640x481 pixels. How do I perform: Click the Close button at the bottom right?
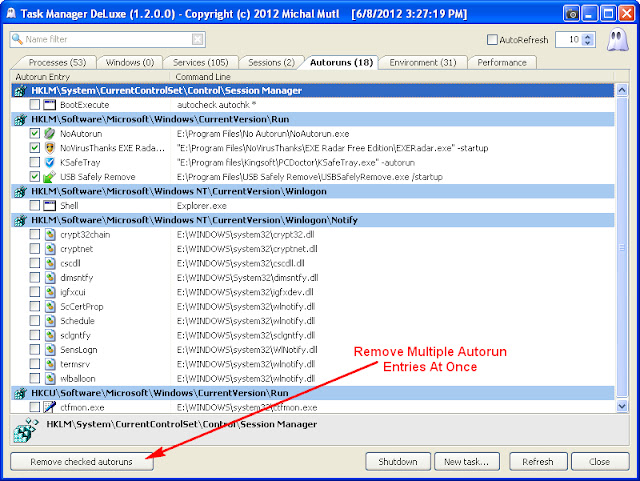tap(600, 461)
